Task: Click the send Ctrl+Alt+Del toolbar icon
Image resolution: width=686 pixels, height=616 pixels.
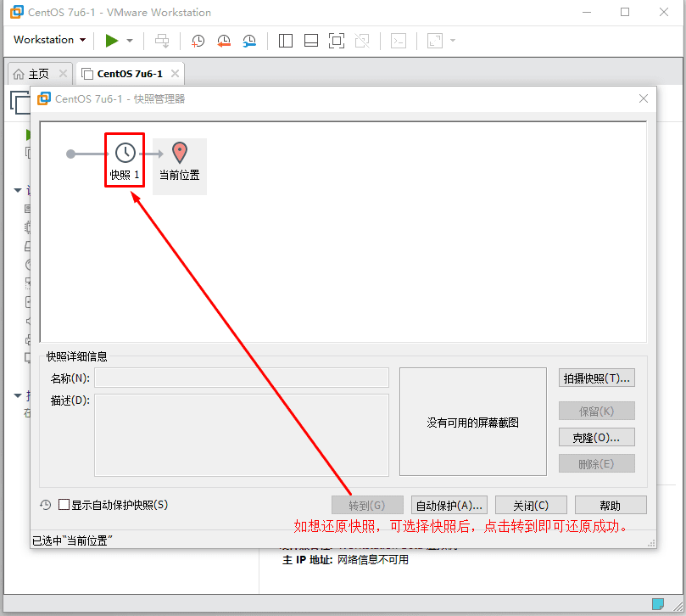Action: 162,41
